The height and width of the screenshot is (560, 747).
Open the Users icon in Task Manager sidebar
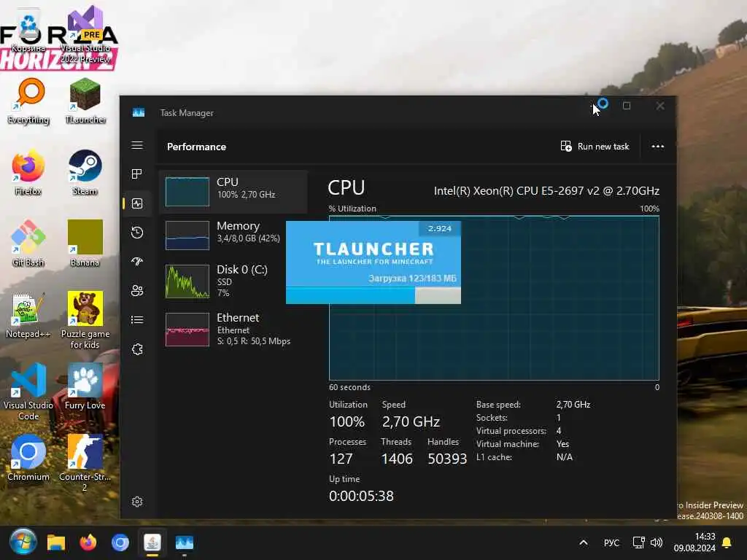(x=137, y=290)
